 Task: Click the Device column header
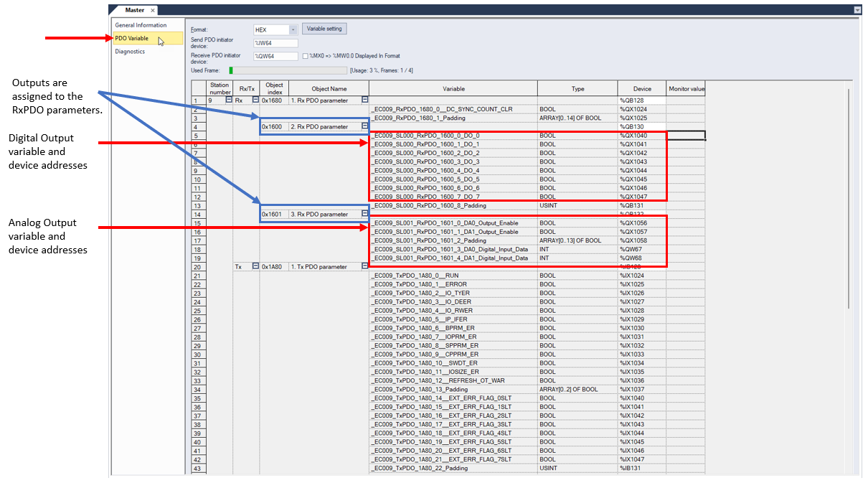[642, 88]
